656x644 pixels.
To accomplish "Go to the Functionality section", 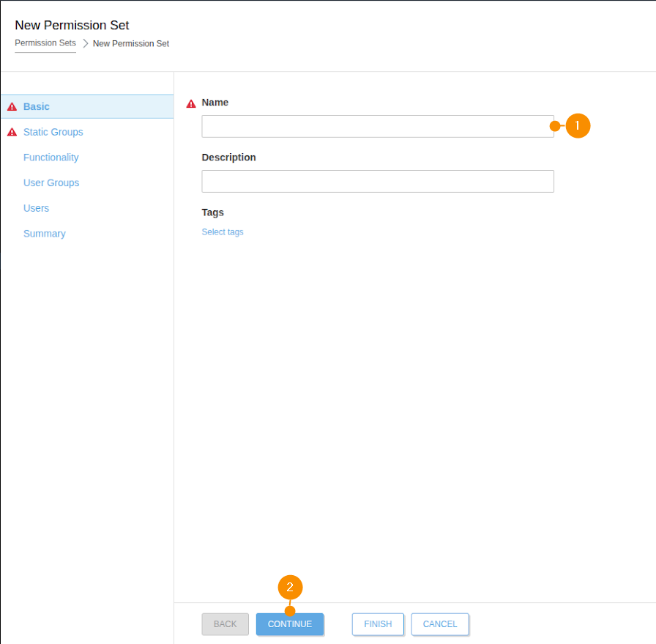I will click(51, 158).
